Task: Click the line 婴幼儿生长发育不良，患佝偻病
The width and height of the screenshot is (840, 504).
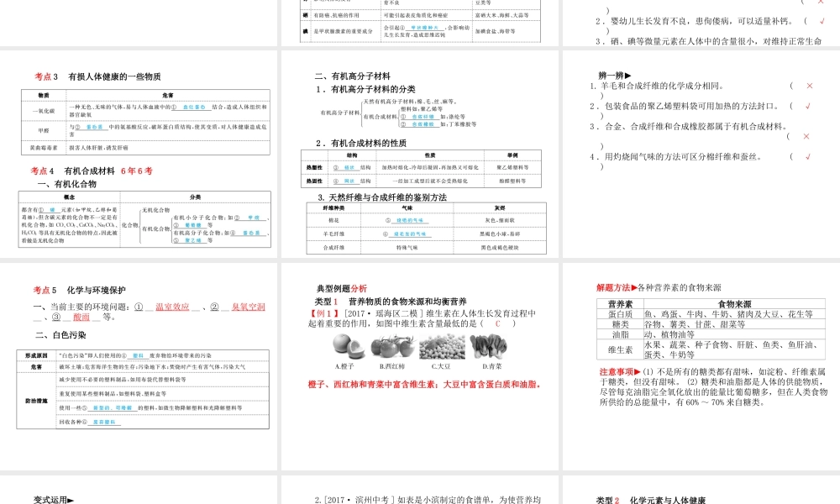Action: (x=694, y=22)
